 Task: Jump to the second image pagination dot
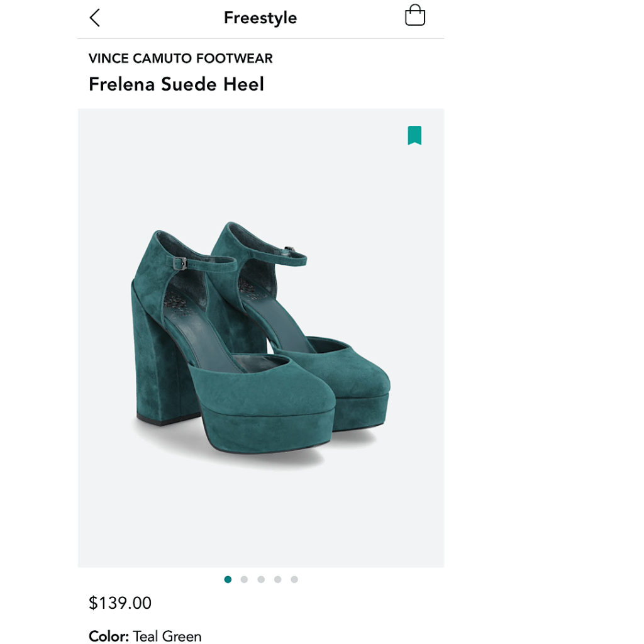(x=244, y=579)
